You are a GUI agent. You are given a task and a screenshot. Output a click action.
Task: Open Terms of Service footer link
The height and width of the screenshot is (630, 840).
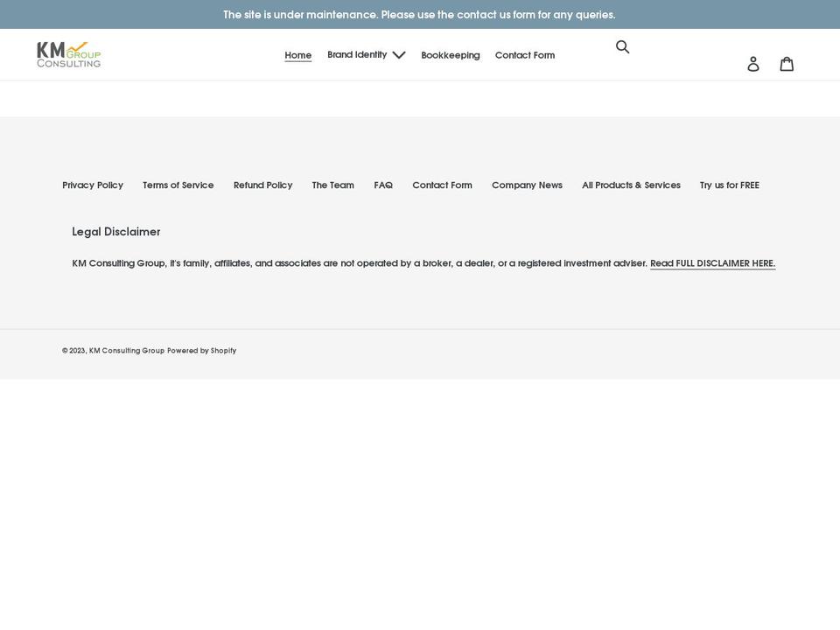(x=178, y=185)
